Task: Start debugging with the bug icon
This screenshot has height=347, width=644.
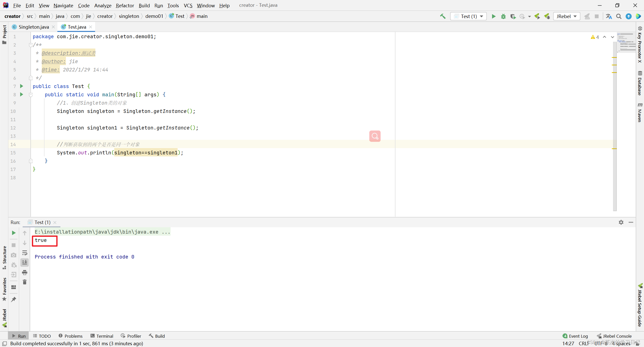Action: 503,16
